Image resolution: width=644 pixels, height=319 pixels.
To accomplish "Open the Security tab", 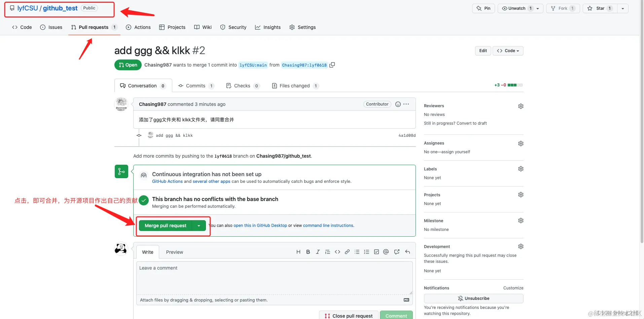I will click(x=233, y=27).
